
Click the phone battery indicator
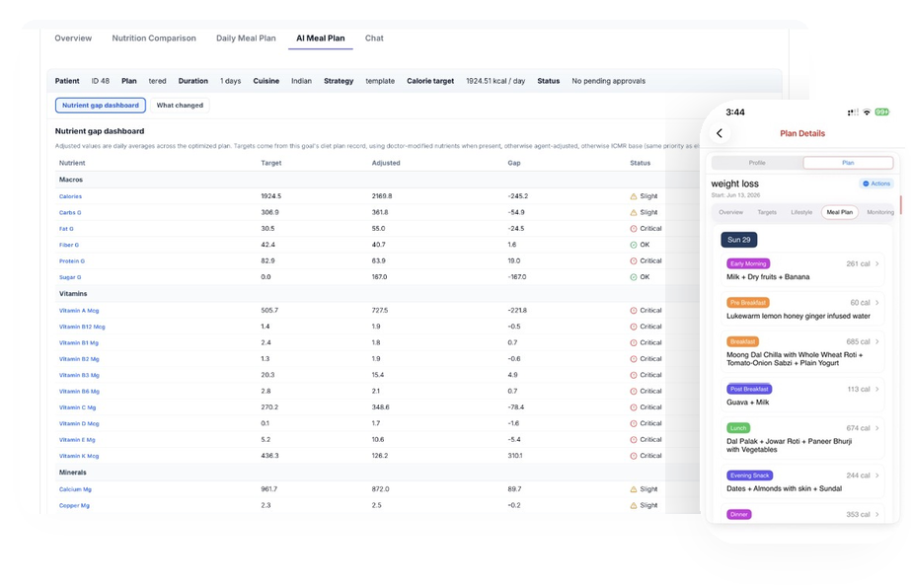(882, 112)
